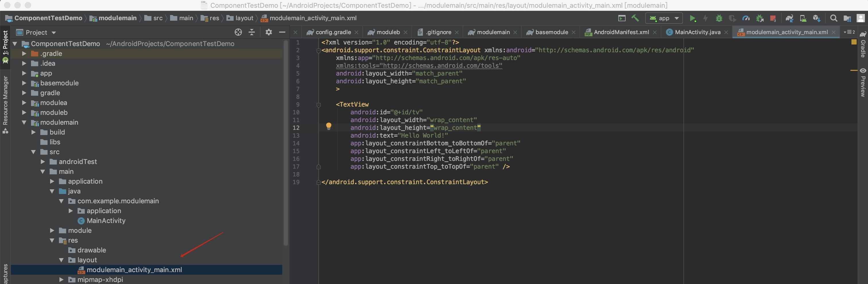
Task: Open Project Structure folder icon
Action: point(847,18)
